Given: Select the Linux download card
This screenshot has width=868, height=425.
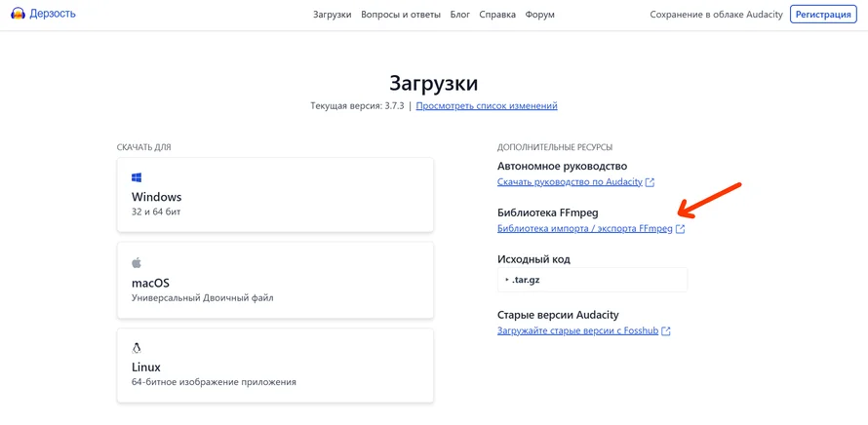Looking at the screenshot, I should pyautogui.click(x=275, y=366).
